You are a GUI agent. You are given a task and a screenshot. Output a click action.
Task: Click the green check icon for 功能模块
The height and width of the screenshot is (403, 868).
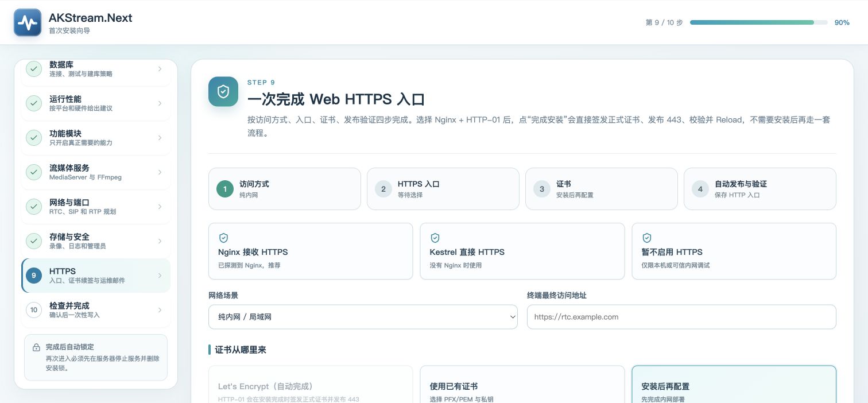34,138
